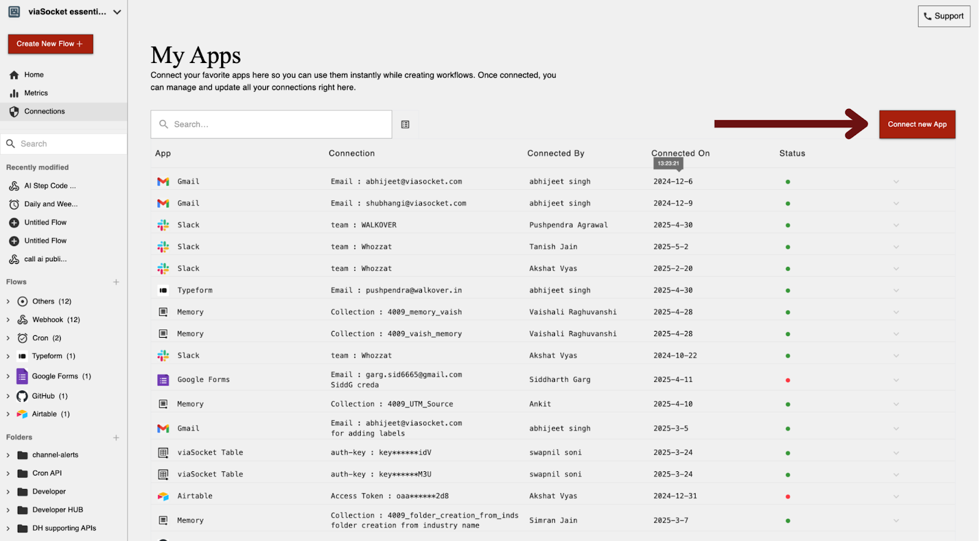The height and width of the screenshot is (541, 980).
Task: Click the Typeform icon in apps table
Action: 163,291
